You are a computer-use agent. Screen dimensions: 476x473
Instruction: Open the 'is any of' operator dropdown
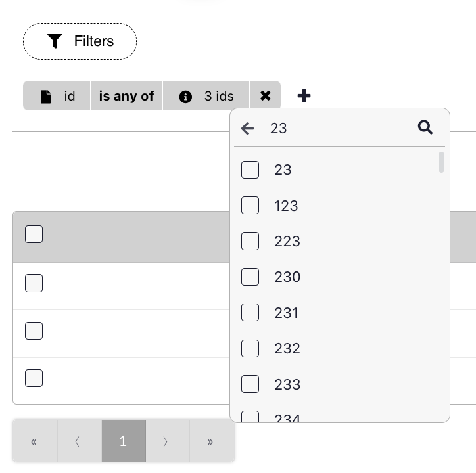click(126, 96)
